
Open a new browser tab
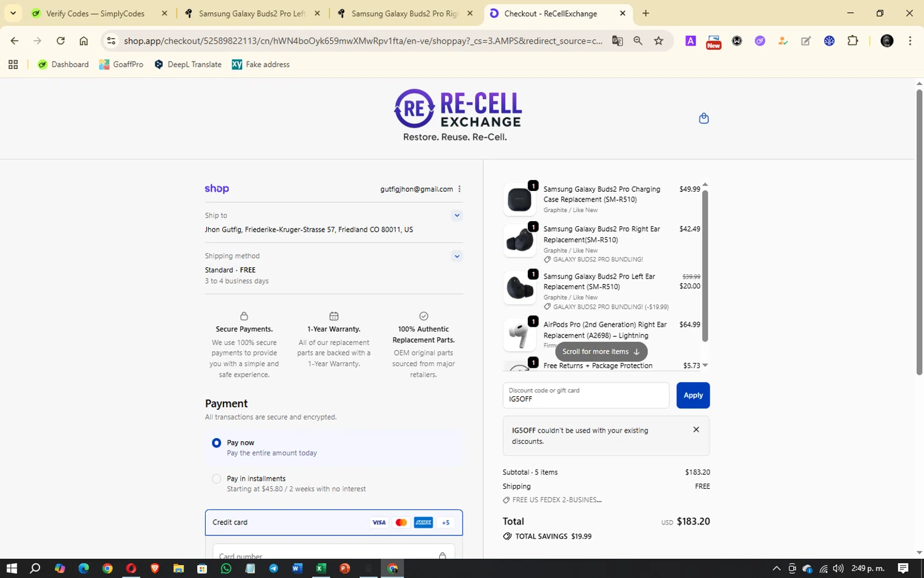click(x=646, y=14)
